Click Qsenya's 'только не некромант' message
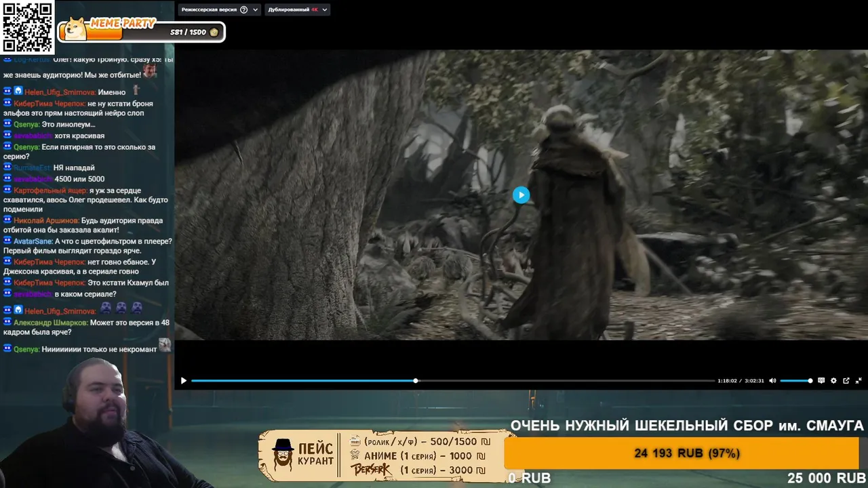Screen dimensions: 868x488 pyautogui.click(x=87, y=348)
